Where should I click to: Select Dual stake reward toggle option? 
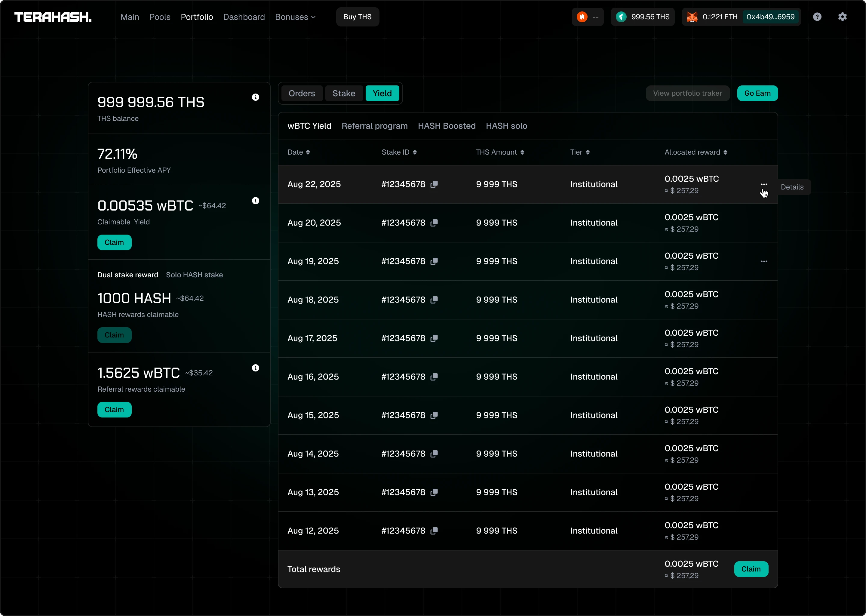[128, 275]
